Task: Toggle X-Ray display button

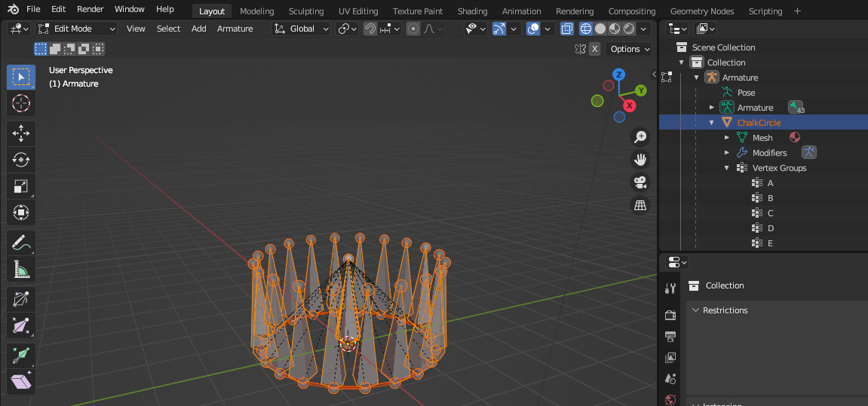Action: point(567,29)
